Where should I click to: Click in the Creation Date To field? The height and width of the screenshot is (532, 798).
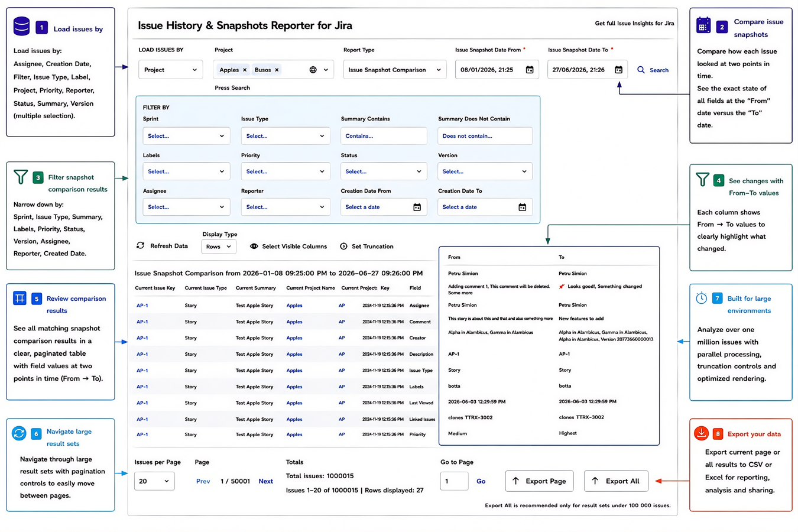pyautogui.click(x=485, y=207)
